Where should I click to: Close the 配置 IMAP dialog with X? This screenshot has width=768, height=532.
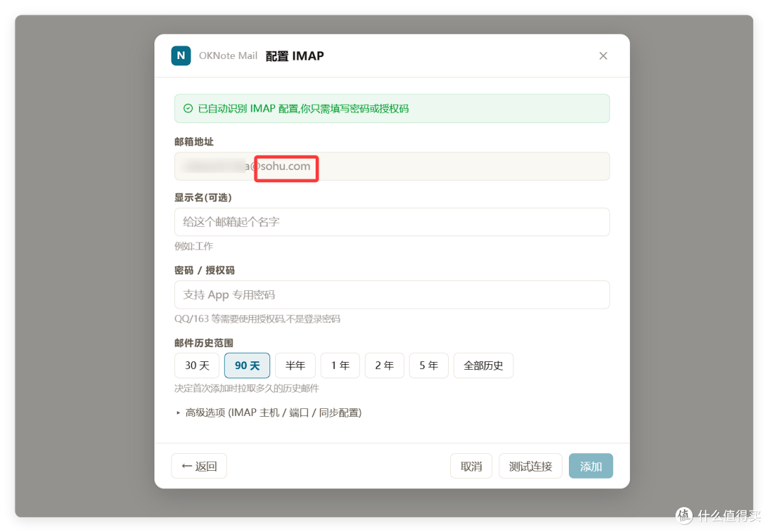[603, 56]
